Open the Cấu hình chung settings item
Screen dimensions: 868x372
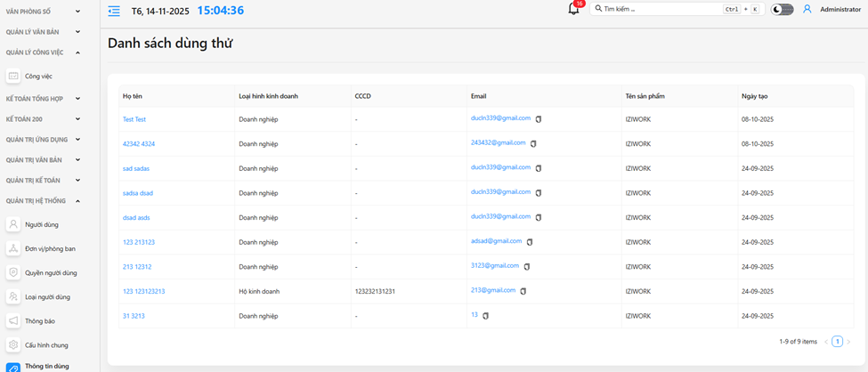tap(46, 345)
